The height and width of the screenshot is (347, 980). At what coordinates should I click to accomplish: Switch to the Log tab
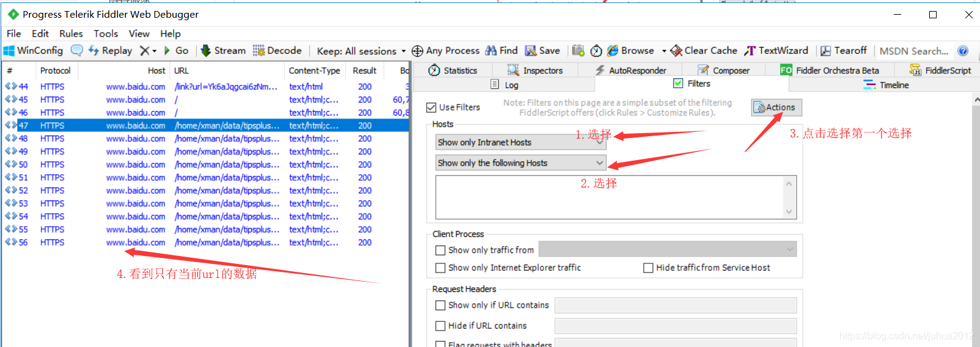coord(505,85)
